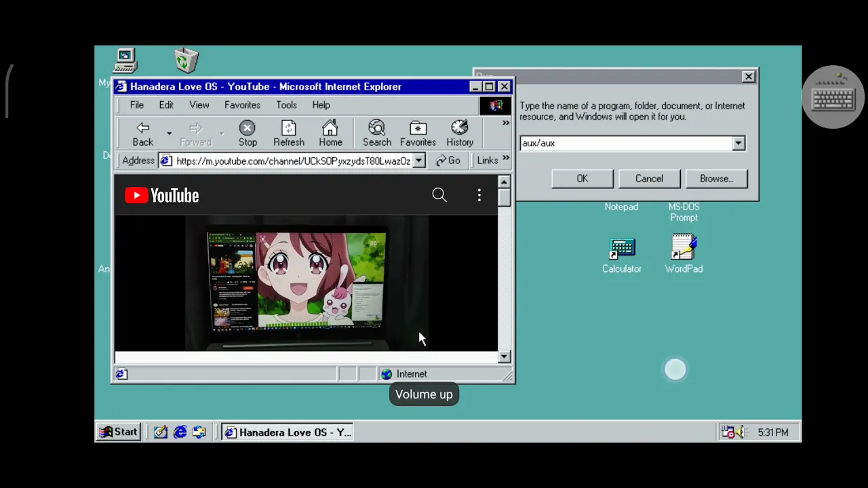Open the Tools menu
The height and width of the screenshot is (488, 868).
tap(286, 105)
